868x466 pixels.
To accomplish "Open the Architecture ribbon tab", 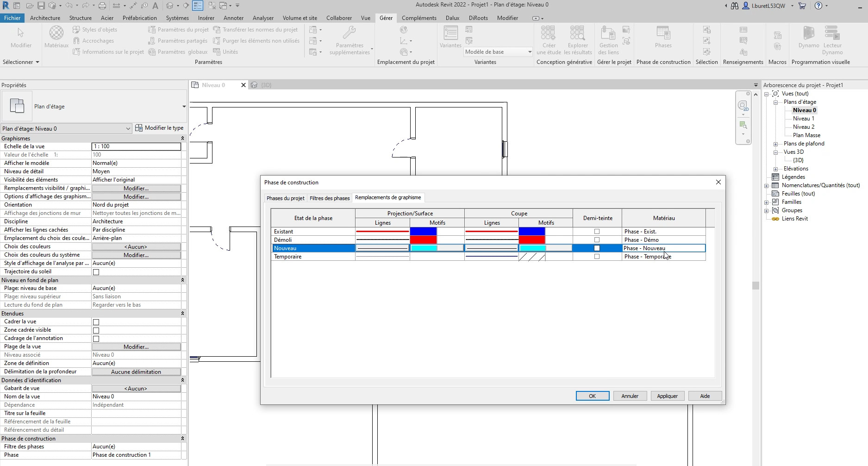I will 45,18.
